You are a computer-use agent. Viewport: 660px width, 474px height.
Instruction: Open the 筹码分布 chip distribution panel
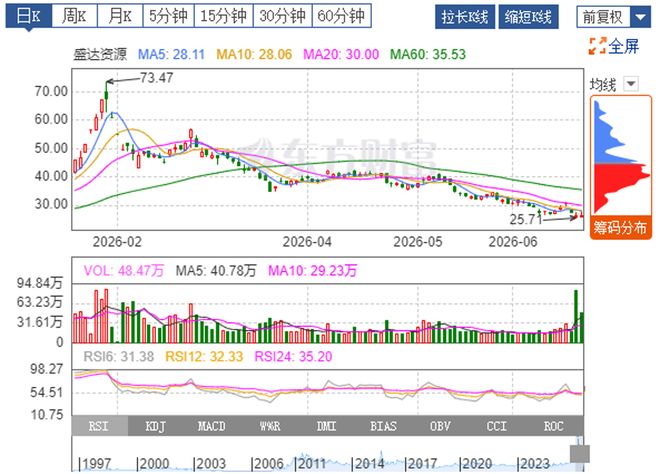(x=620, y=228)
